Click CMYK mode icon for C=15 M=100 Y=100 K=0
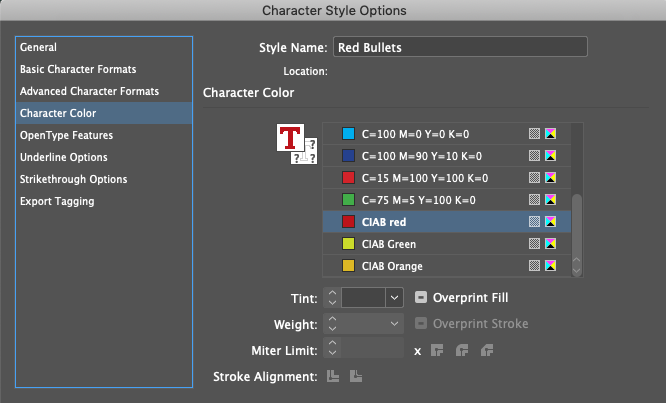The height and width of the screenshot is (403, 666). click(x=550, y=178)
